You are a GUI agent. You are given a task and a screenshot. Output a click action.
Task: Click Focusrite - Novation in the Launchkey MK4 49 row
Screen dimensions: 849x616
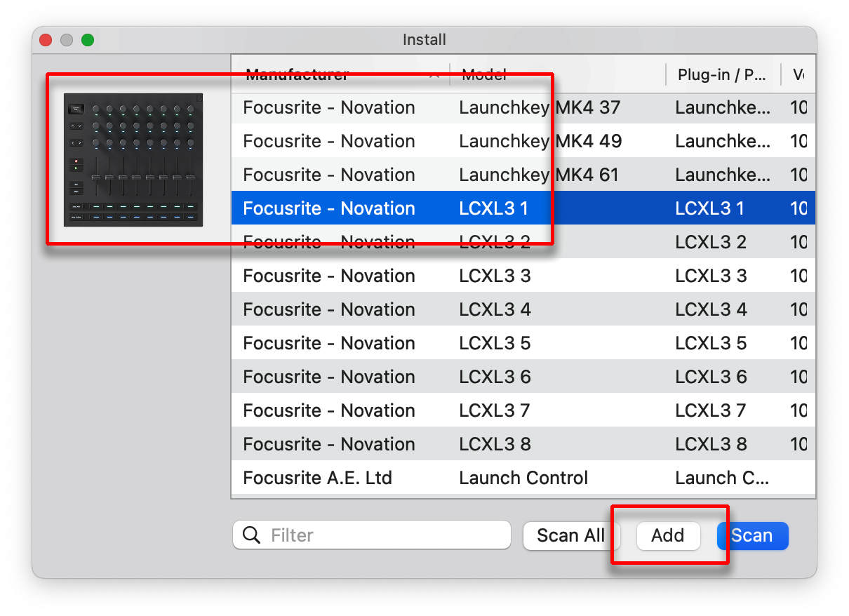point(328,141)
